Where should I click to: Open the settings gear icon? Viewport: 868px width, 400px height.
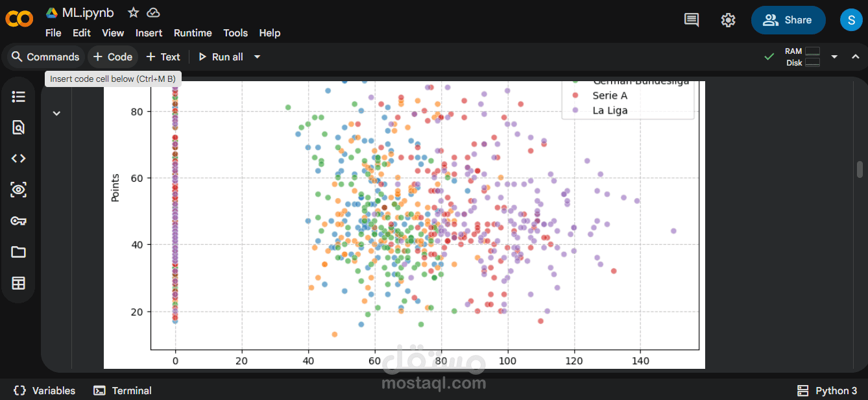click(x=728, y=20)
